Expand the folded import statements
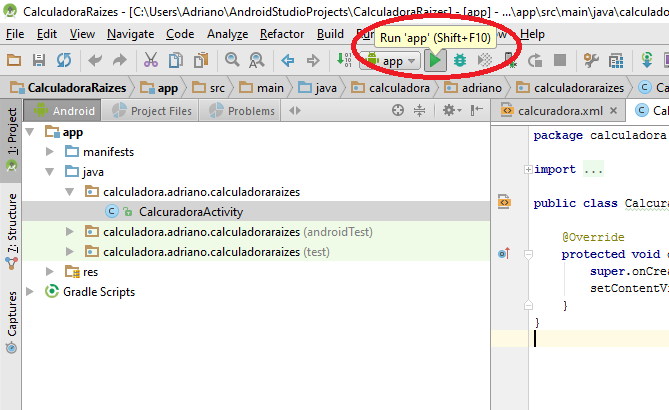Screen dimensions: 669x410 click(x=528, y=169)
